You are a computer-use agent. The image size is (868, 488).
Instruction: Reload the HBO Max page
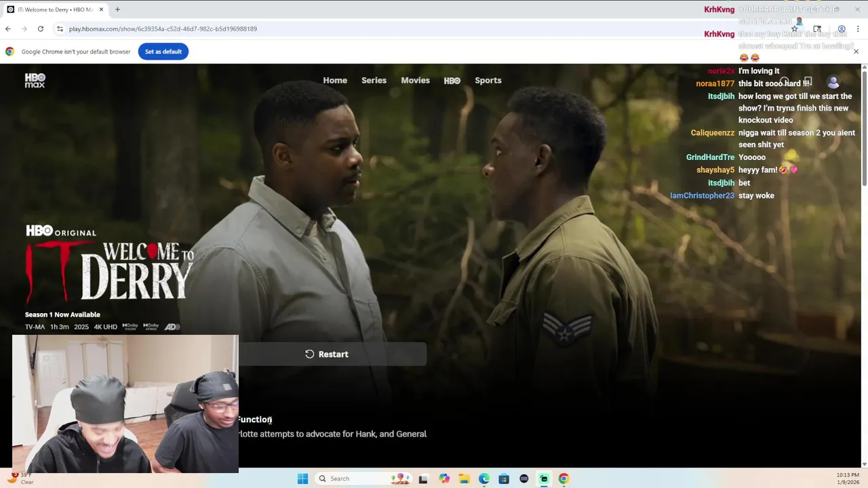point(41,28)
